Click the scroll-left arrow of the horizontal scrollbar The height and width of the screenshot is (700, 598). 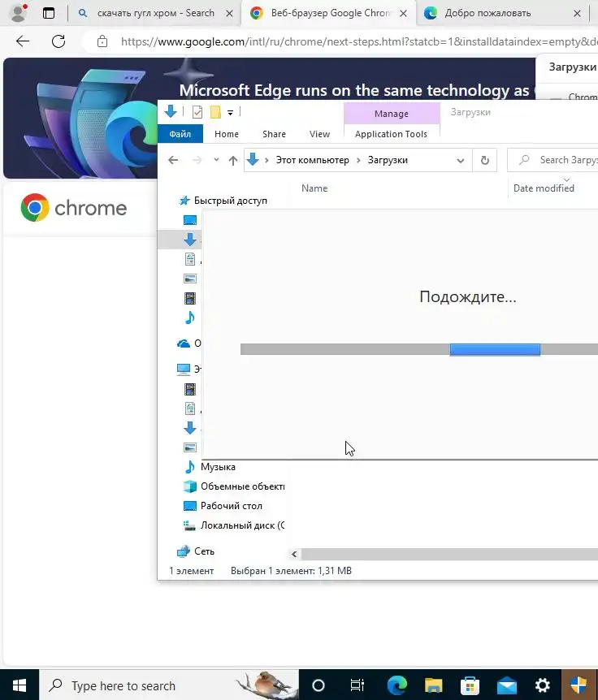coord(294,554)
